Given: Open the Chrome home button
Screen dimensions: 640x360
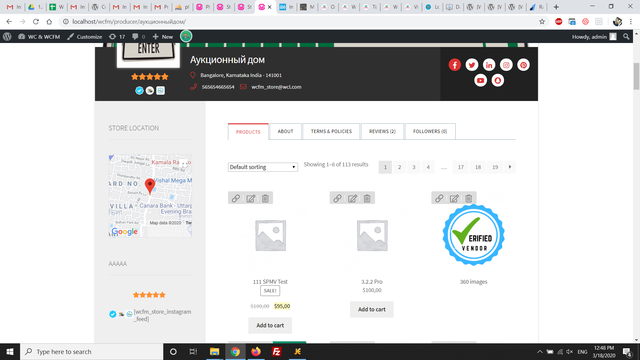Looking at the screenshot, I should pos(49,22).
